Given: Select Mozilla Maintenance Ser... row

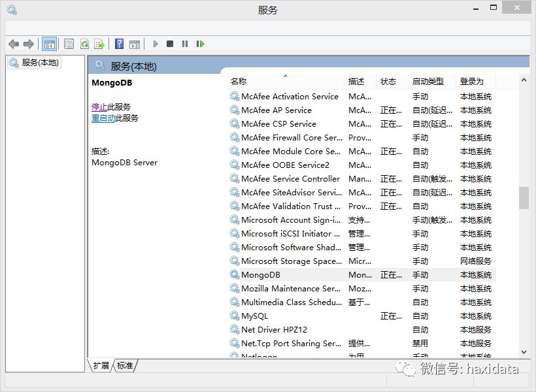Looking at the screenshot, I should click(x=361, y=288).
